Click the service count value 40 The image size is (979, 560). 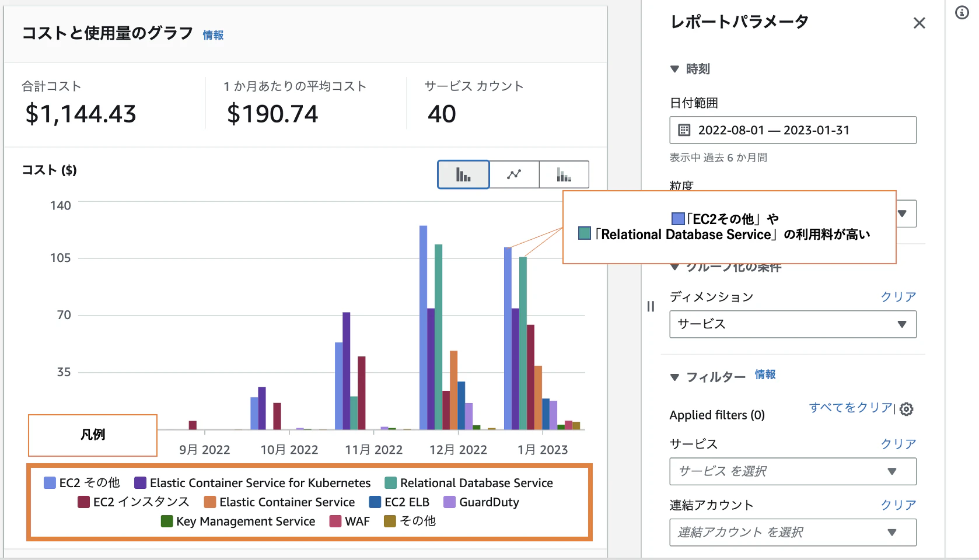(442, 114)
